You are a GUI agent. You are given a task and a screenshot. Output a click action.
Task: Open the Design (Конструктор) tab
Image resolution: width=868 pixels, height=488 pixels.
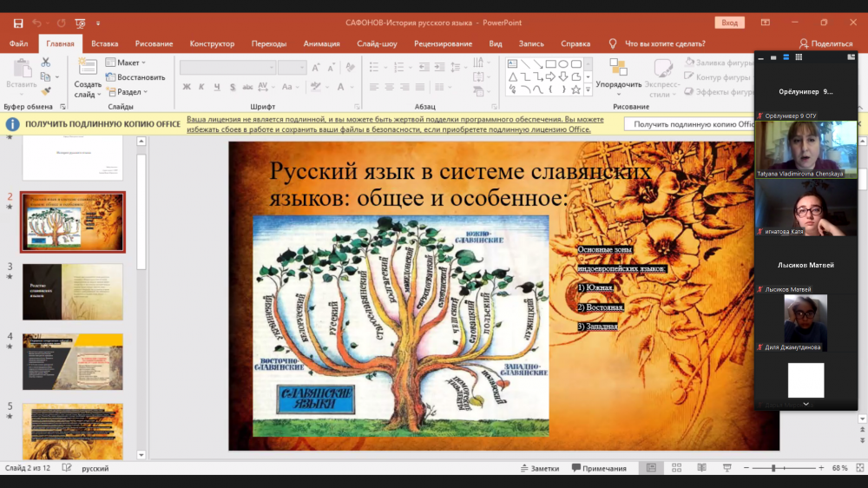pos(212,43)
